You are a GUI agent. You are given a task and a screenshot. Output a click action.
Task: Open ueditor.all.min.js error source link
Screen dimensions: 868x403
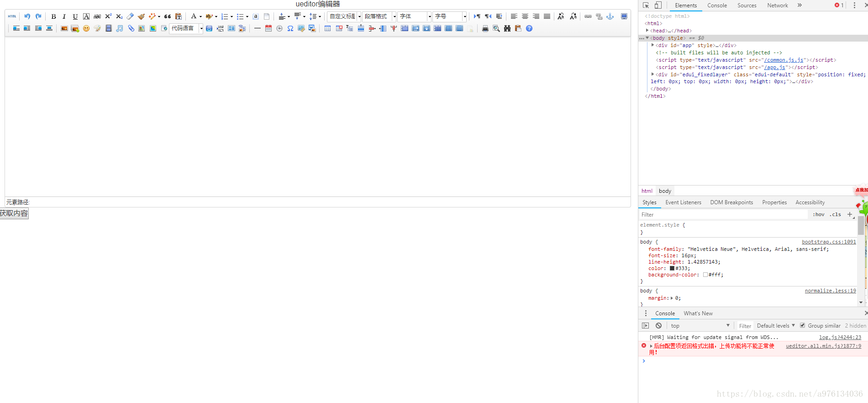coord(823,346)
